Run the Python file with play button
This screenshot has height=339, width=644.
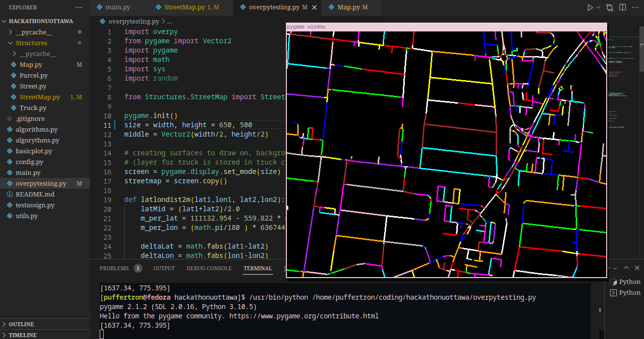tap(590, 7)
